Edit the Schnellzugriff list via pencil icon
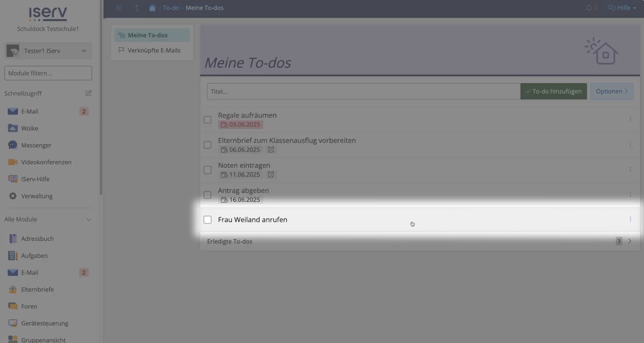Viewport: 644px width, 343px height. point(89,93)
